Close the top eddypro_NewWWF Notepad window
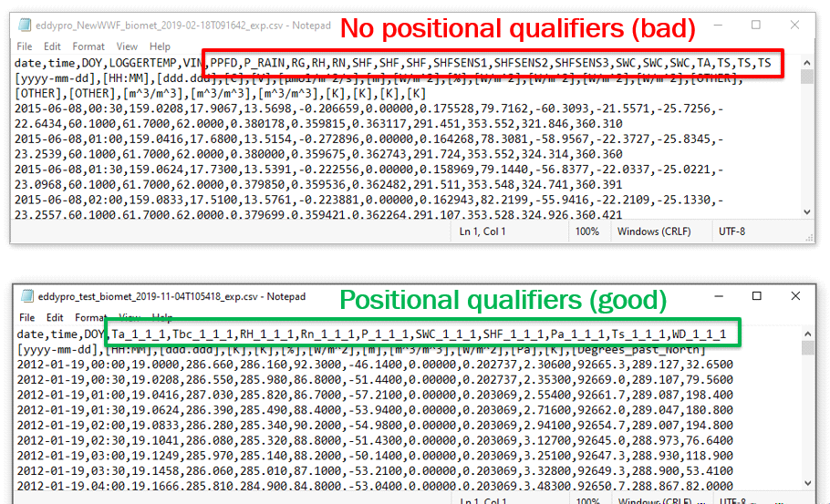 tap(795, 25)
